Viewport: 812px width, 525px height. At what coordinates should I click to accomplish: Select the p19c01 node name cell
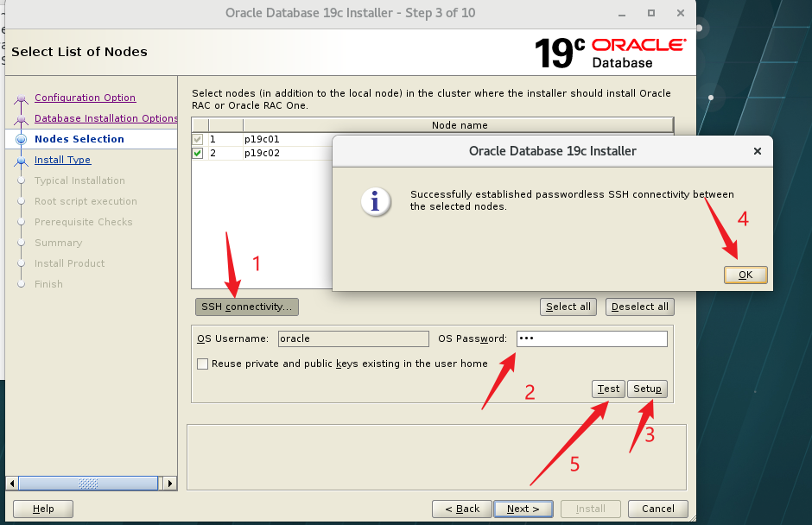coord(288,139)
